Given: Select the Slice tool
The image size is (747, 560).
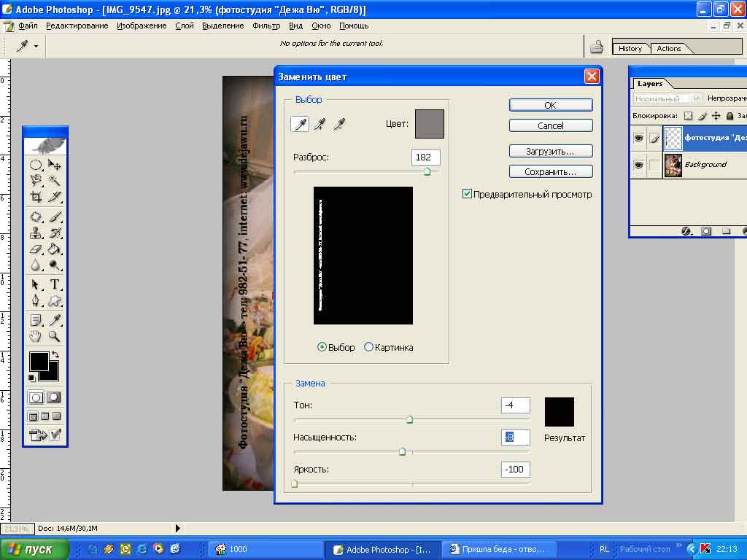Looking at the screenshot, I should (x=54, y=196).
